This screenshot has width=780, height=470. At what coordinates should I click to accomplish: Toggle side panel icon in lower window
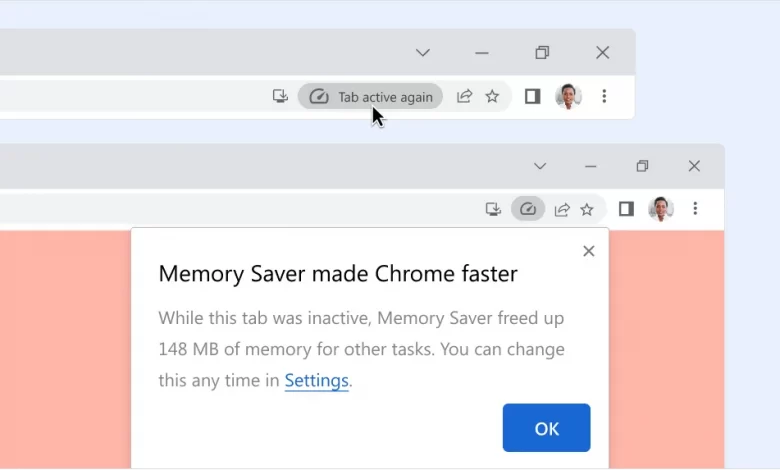(626, 209)
